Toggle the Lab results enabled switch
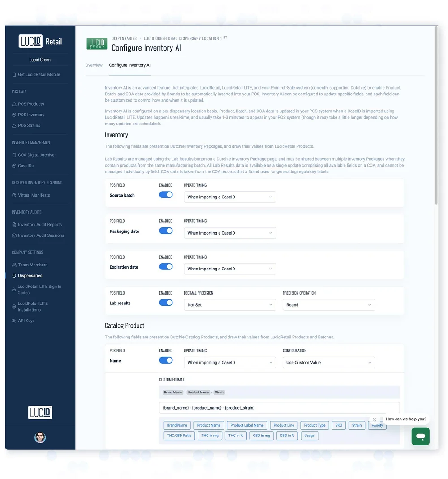The height and width of the screenshot is (479, 448). [x=166, y=303]
